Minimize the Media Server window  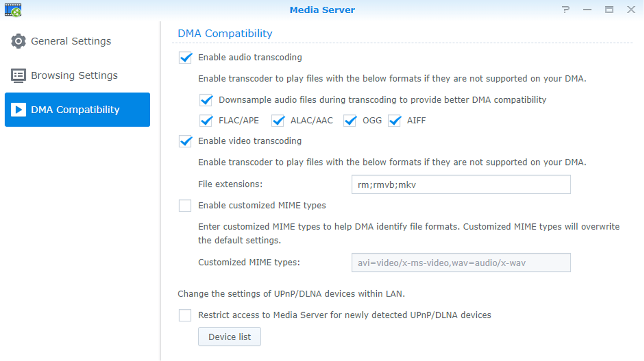pos(587,10)
